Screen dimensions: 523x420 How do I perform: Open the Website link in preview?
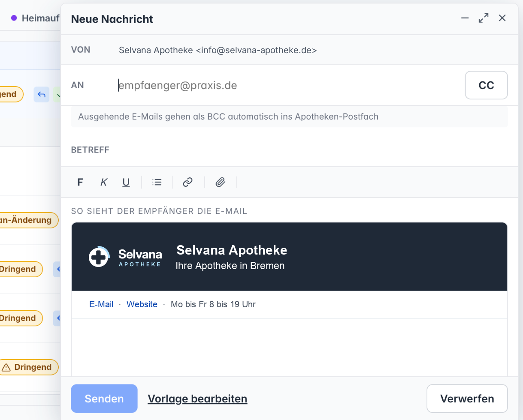pos(142,304)
